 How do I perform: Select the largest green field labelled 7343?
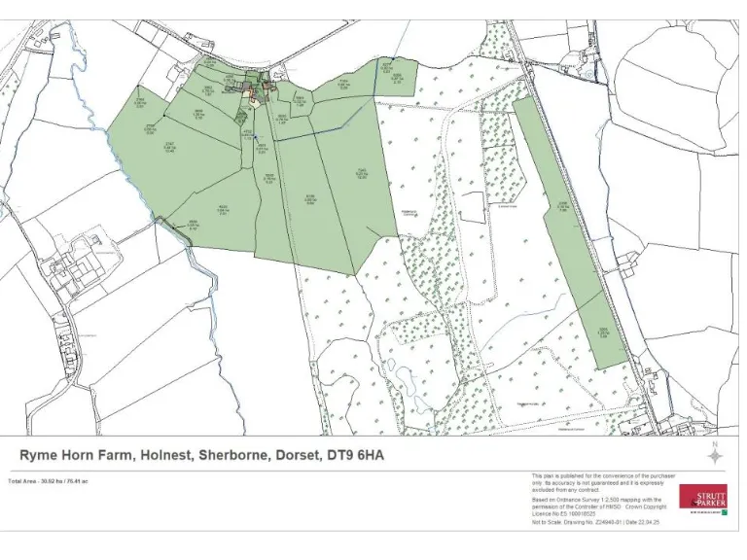(x=360, y=175)
